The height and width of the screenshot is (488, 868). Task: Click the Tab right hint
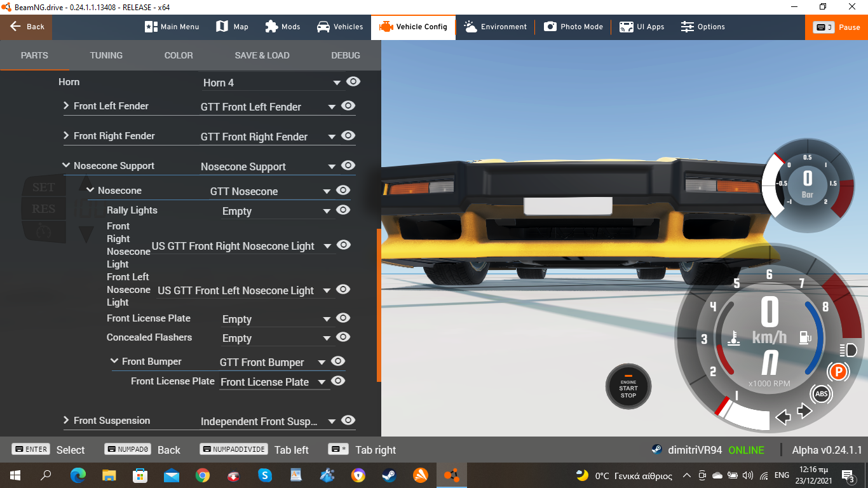(362, 450)
